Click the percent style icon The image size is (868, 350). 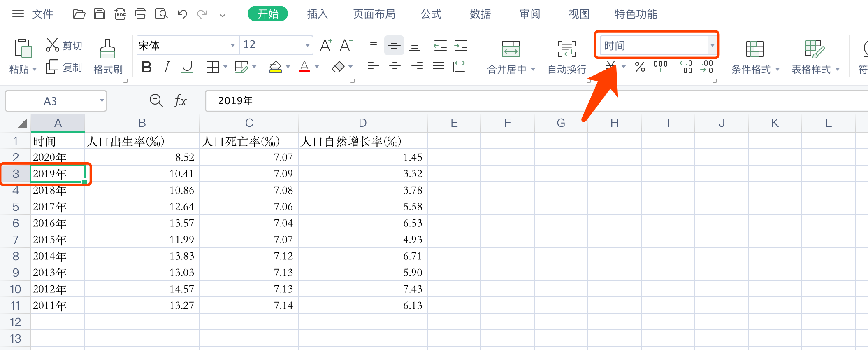(640, 67)
